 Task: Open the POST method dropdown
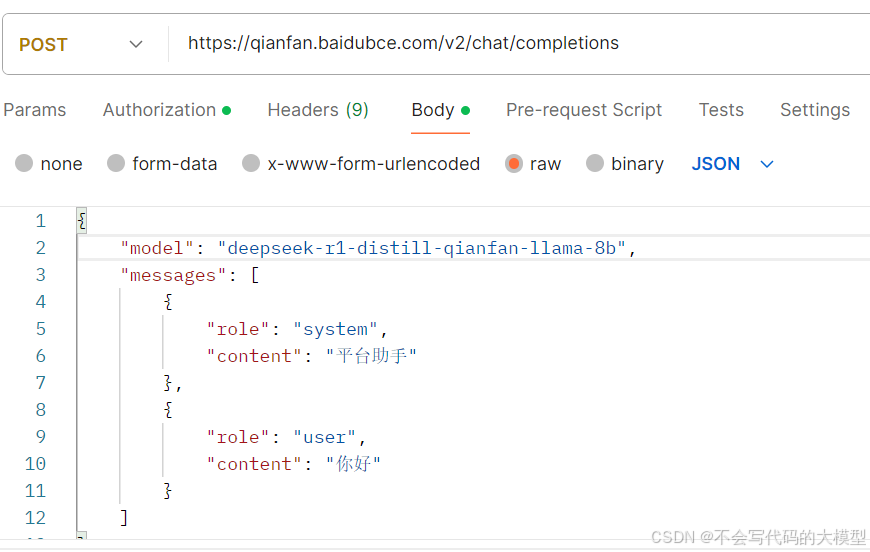click(81, 44)
